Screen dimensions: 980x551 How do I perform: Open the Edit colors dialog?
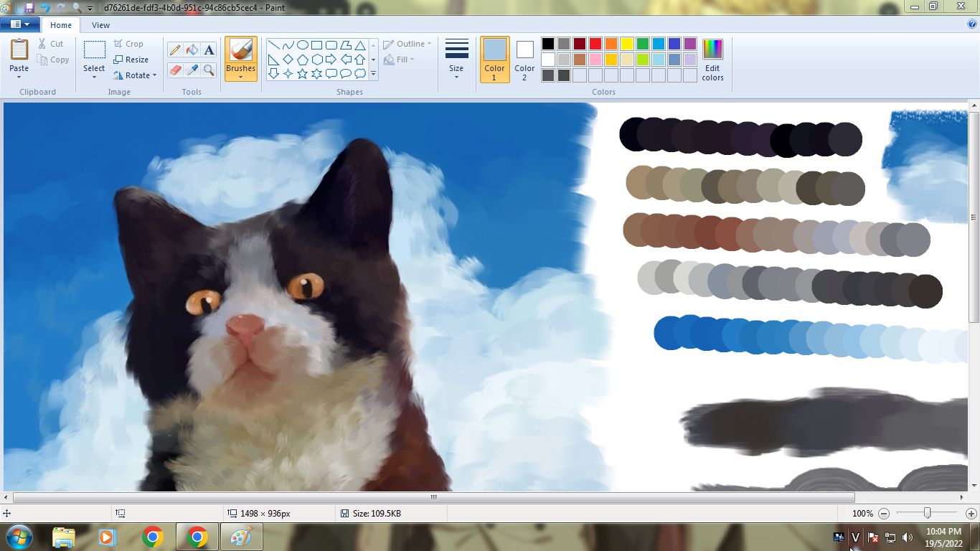click(712, 59)
